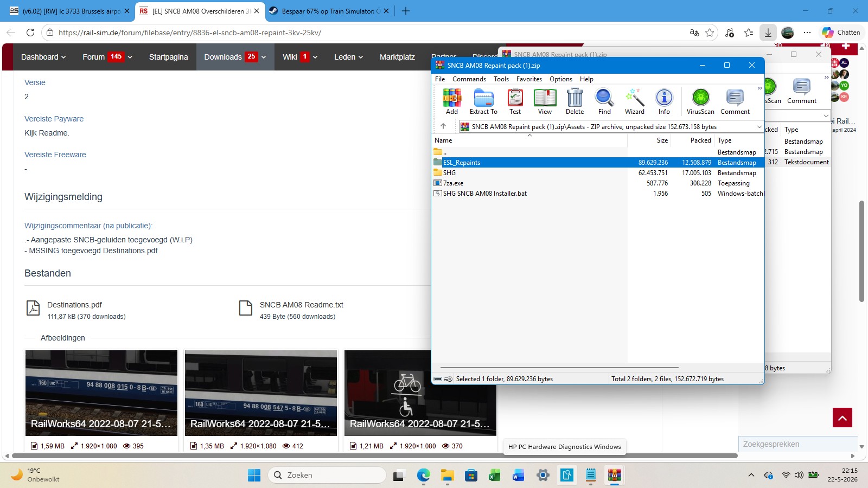
Task: Click the Chatten Copilot button
Action: [x=841, y=33]
